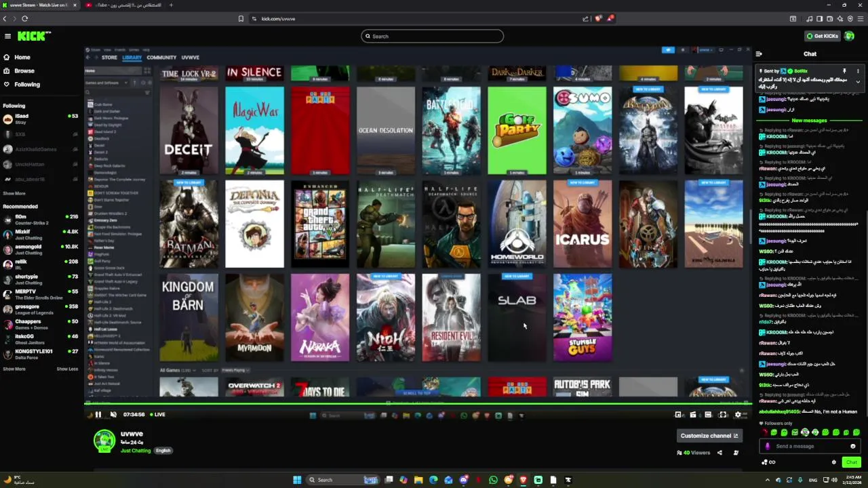The width and height of the screenshot is (868, 488).
Task: Click the ICARUS game cover
Action: [x=583, y=224]
